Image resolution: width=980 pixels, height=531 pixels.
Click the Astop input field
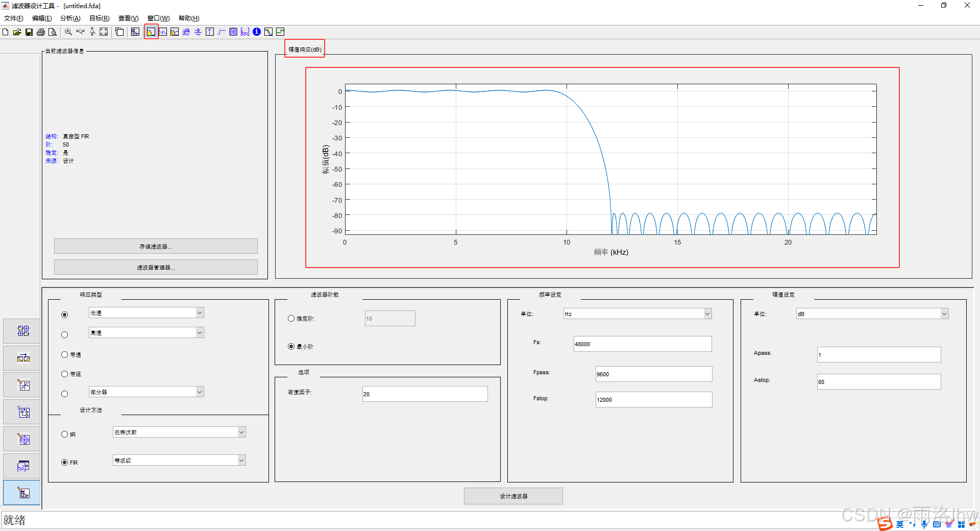click(x=879, y=382)
